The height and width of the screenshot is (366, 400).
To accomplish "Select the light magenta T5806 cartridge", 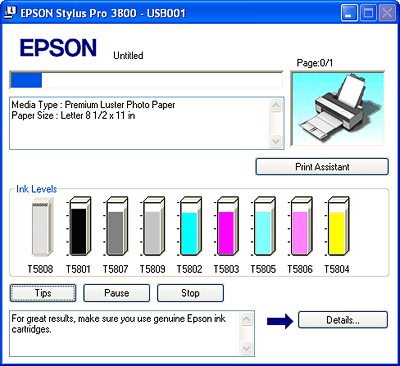I will 301,227.
